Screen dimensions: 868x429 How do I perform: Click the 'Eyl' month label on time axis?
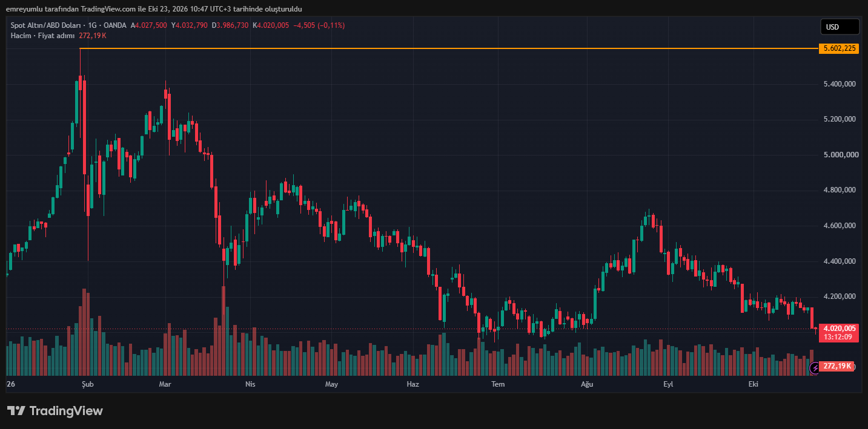[x=668, y=384]
